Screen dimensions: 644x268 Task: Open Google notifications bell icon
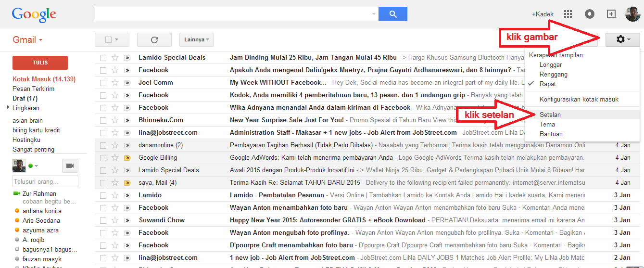[589, 14]
